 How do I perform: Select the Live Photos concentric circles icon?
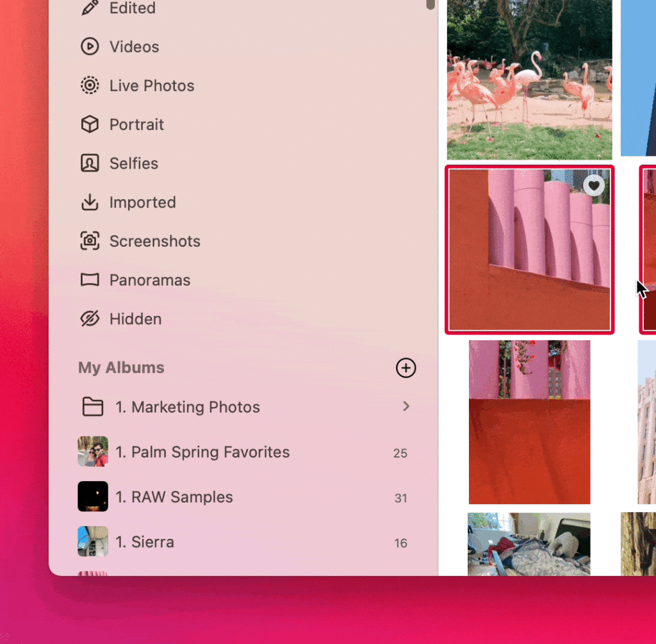pyautogui.click(x=90, y=86)
